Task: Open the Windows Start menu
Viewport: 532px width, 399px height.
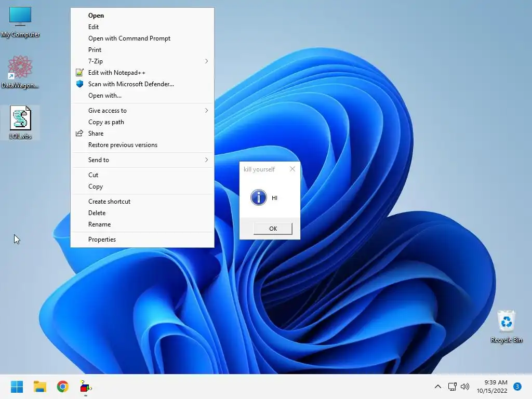Action: (17, 387)
